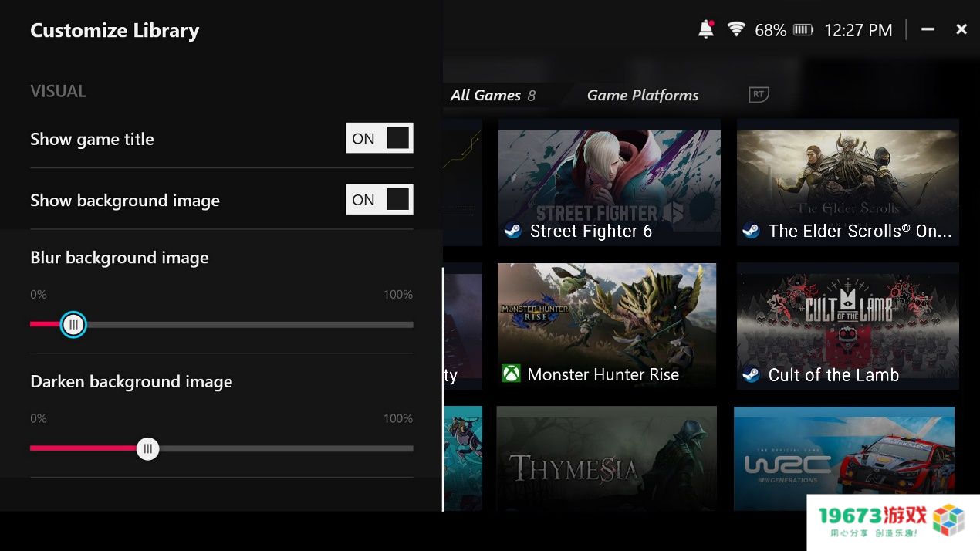Click the Xbox icon beside Monster Hunter Rise
Image resolution: width=980 pixels, height=551 pixels.
click(511, 374)
